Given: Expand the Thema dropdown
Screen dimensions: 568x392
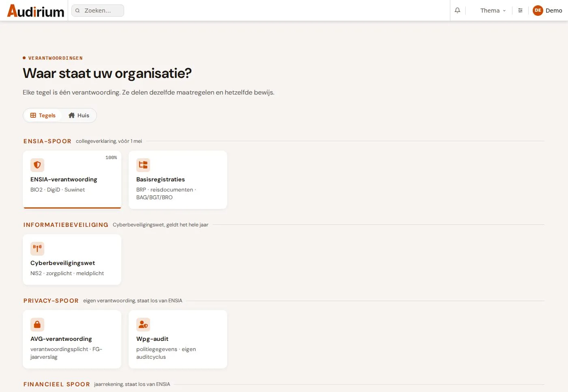Looking at the screenshot, I should pyautogui.click(x=493, y=11).
